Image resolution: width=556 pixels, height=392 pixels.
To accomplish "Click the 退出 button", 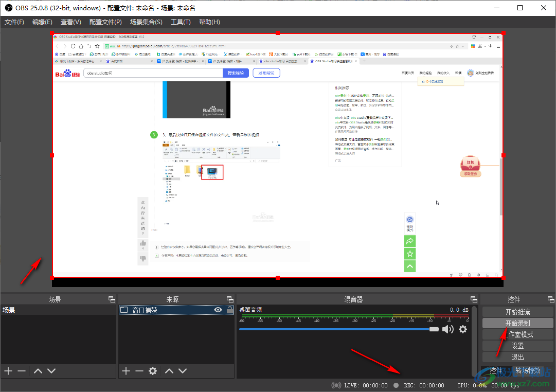I will [518, 357].
